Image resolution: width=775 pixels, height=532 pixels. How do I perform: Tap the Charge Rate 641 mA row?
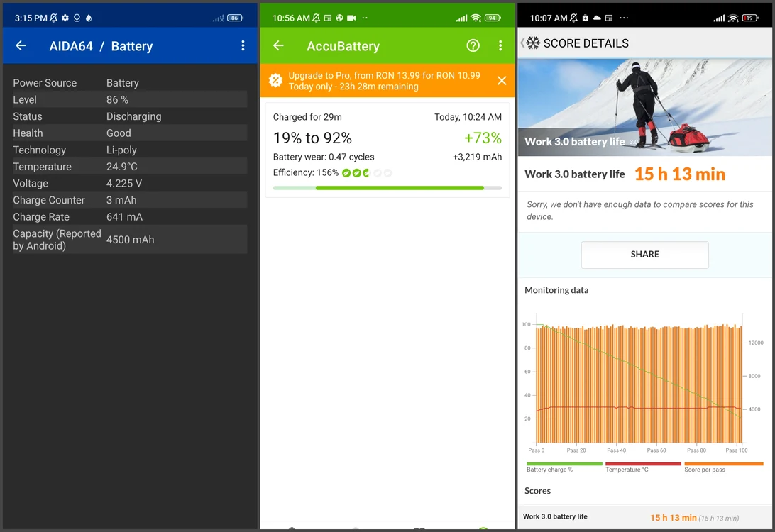129,217
